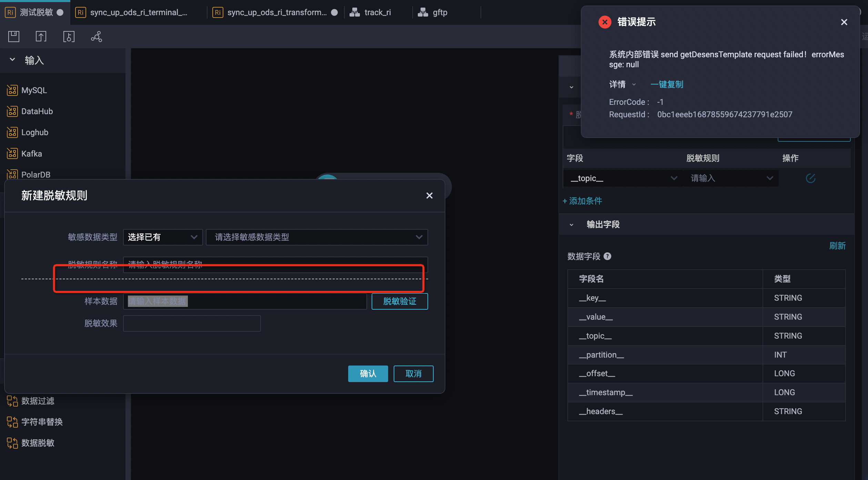Close the 新建脱敏规则 dialog
The image size is (868, 480).
point(429,196)
